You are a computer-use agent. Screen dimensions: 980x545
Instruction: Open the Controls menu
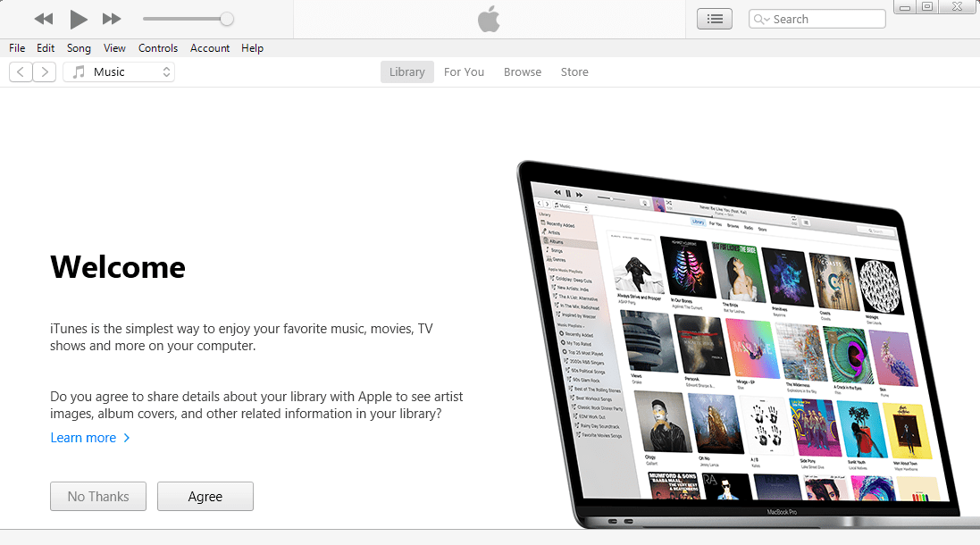tap(158, 48)
